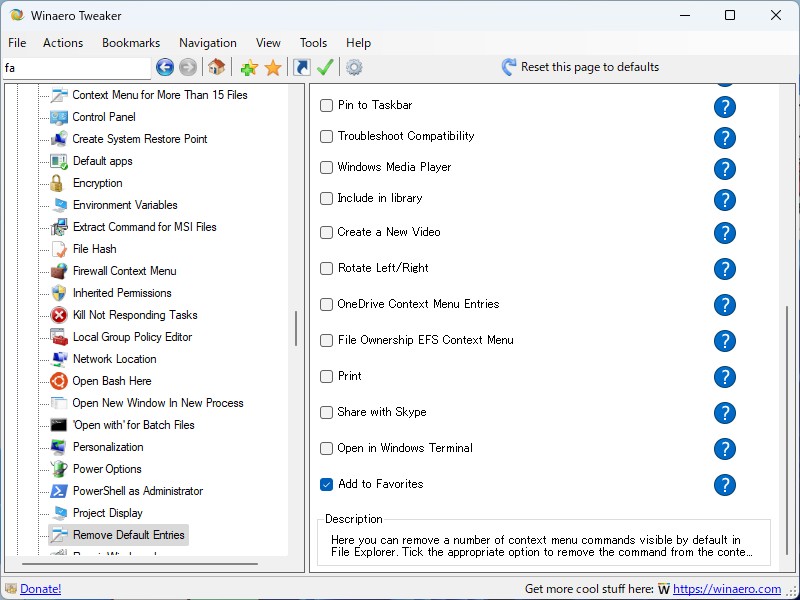Select Network Location tree item
Image resolution: width=800 pixels, height=600 pixels.
click(x=114, y=359)
